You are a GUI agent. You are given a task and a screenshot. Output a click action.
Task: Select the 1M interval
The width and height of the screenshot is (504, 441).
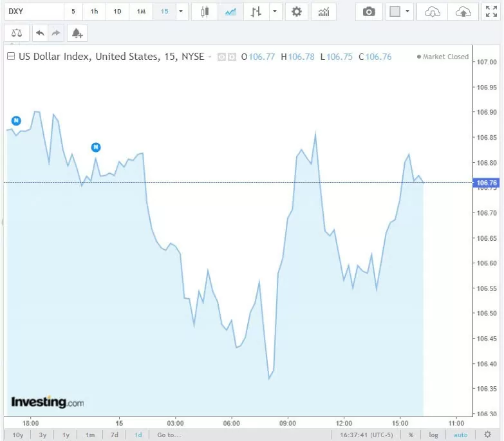click(x=141, y=12)
